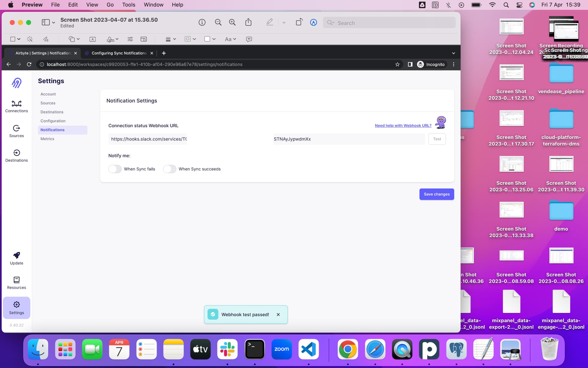Click the Save changes button
The width and height of the screenshot is (588, 368).
pyautogui.click(x=436, y=194)
